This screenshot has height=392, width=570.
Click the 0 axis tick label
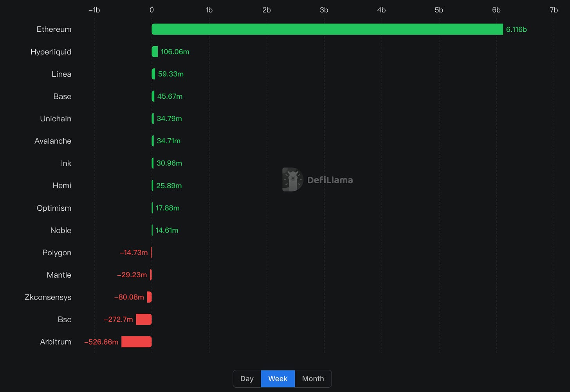(x=152, y=10)
